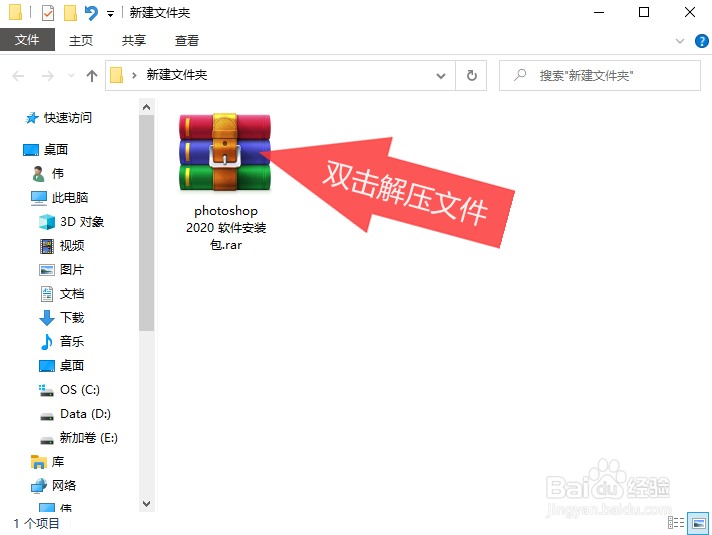
Task: Click the 下载 blue arrow icon
Action: [47, 318]
